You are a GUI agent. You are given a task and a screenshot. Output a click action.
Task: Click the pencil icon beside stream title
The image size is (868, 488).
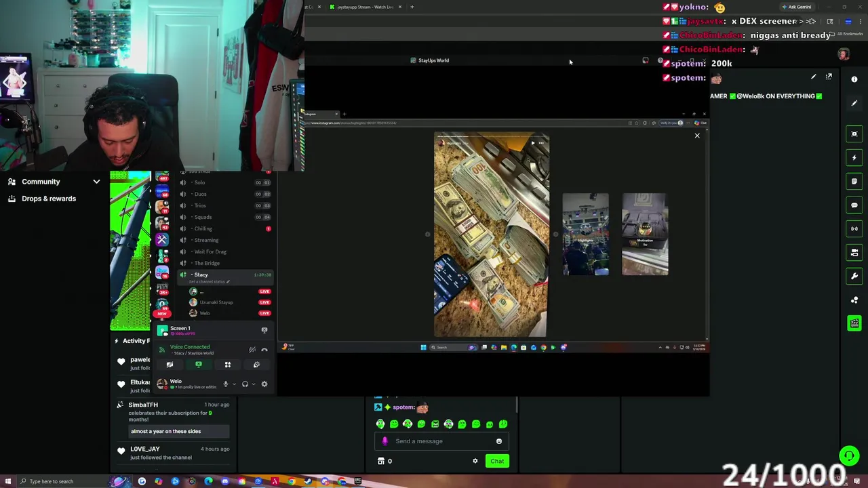coord(813,77)
